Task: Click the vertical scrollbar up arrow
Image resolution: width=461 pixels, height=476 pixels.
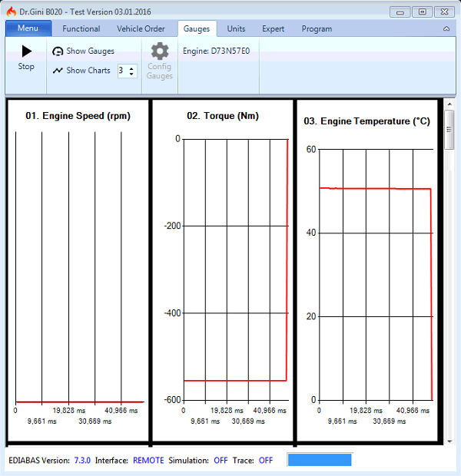Action: [449, 104]
